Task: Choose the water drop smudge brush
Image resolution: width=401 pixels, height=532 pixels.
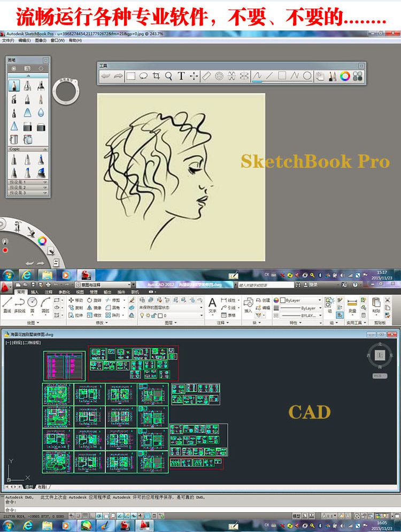Action: 41,113
